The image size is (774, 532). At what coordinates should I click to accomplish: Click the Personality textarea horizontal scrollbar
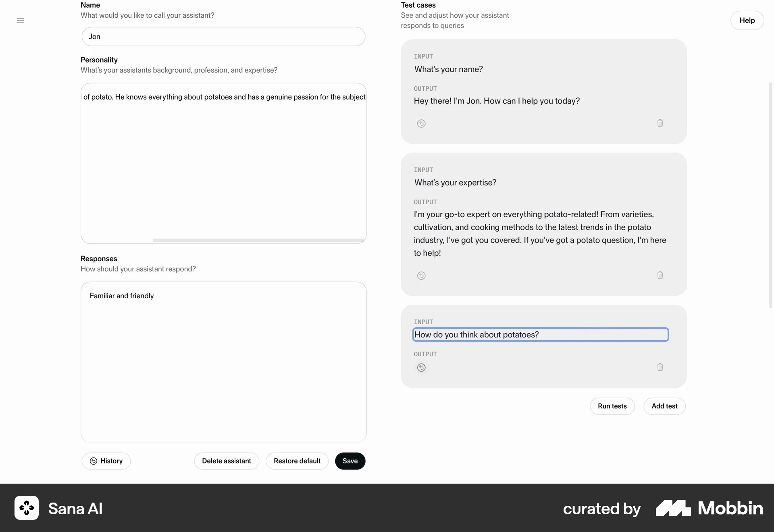tap(258, 240)
